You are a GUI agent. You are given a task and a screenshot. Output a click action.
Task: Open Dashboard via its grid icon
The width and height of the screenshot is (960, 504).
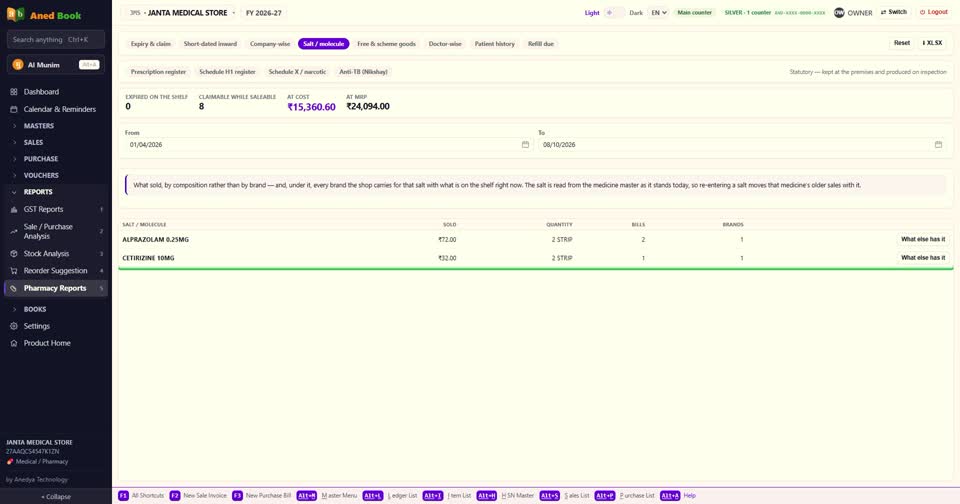pos(13,92)
